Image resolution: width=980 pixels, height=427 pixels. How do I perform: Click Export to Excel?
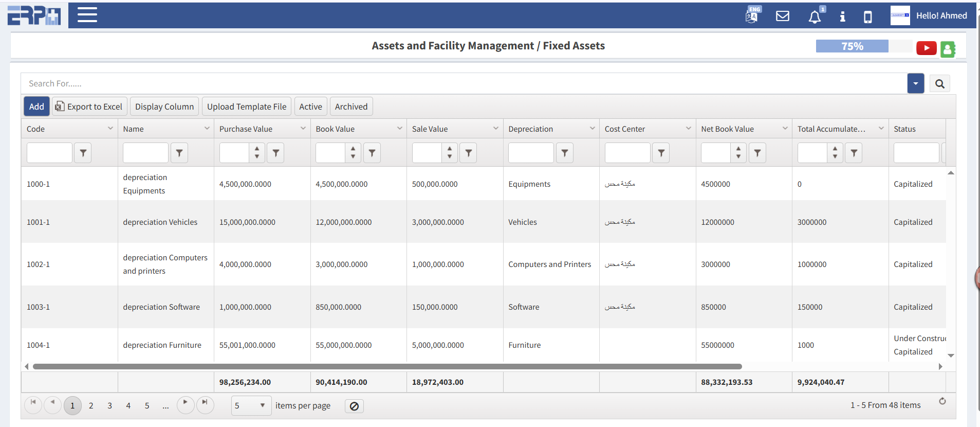click(x=89, y=106)
